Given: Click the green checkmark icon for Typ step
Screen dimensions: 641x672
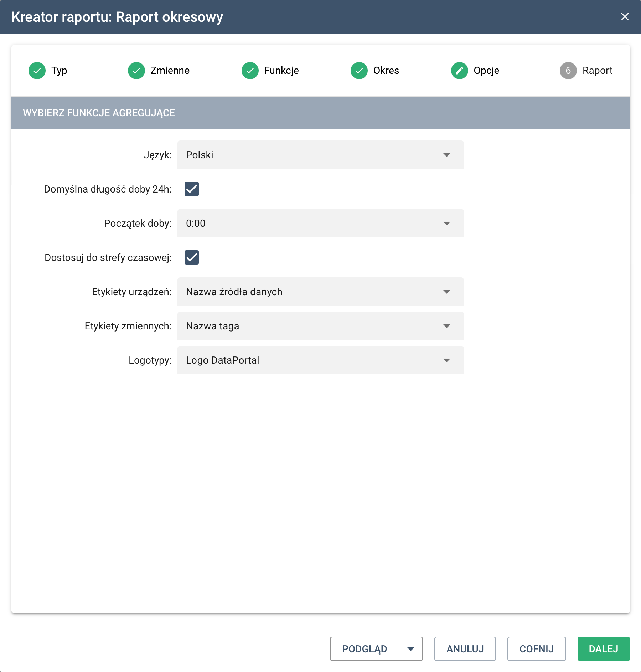Looking at the screenshot, I should (37, 71).
